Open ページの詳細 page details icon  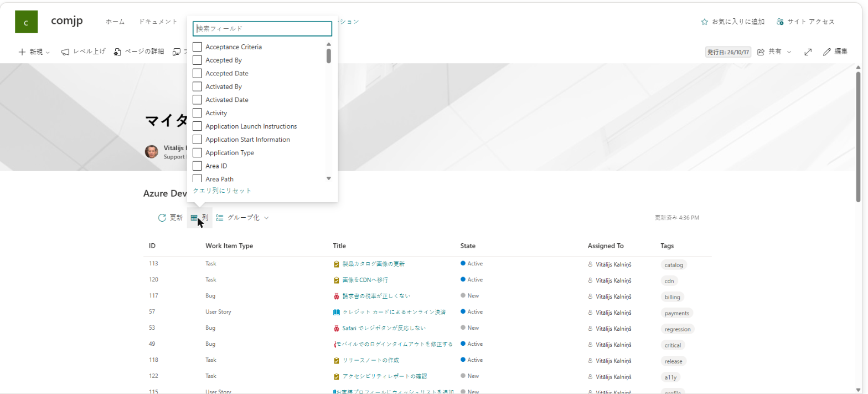[117, 52]
